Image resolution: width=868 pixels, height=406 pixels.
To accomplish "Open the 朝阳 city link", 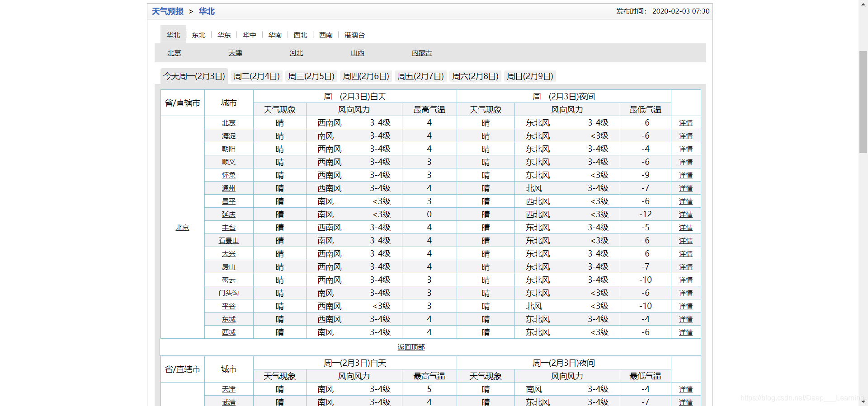I will pyautogui.click(x=229, y=149).
